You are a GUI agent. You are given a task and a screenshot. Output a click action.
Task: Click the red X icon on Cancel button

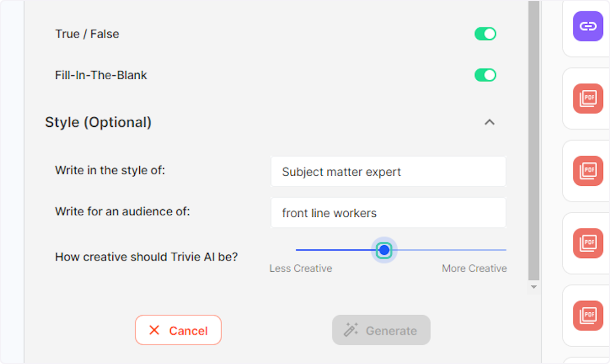[x=154, y=330]
